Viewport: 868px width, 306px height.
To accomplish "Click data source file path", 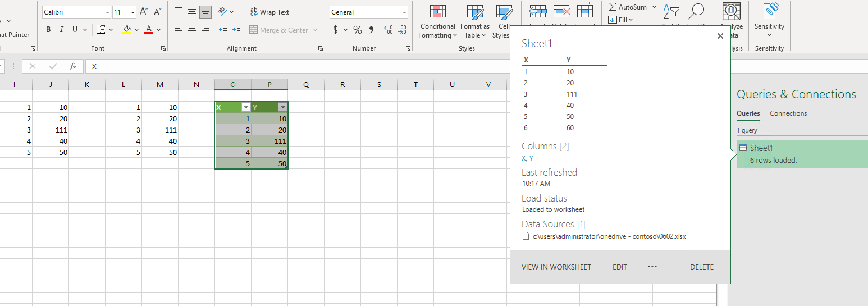I will tap(609, 236).
